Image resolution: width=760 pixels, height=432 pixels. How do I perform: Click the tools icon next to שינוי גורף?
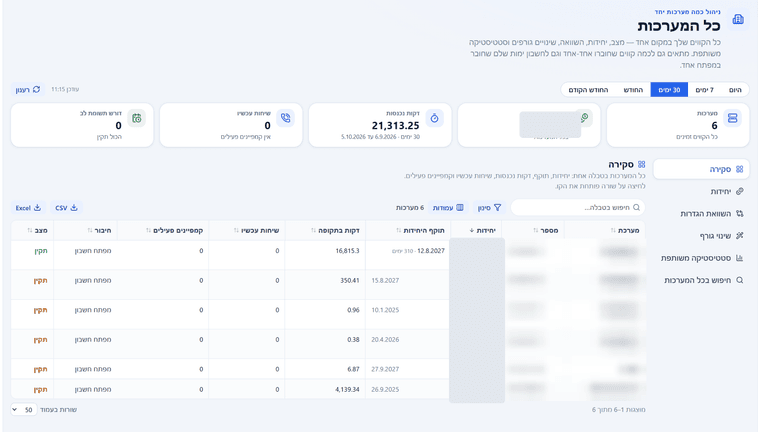tap(740, 236)
